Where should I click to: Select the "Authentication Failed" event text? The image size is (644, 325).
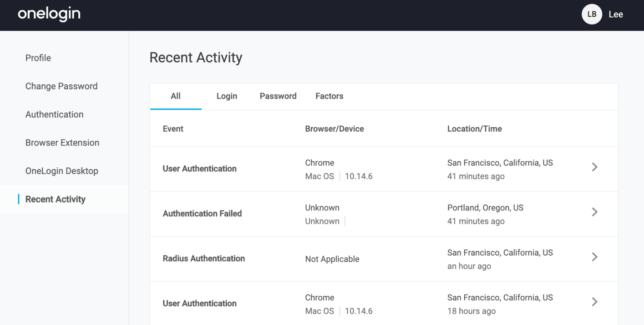pyautogui.click(x=202, y=213)
